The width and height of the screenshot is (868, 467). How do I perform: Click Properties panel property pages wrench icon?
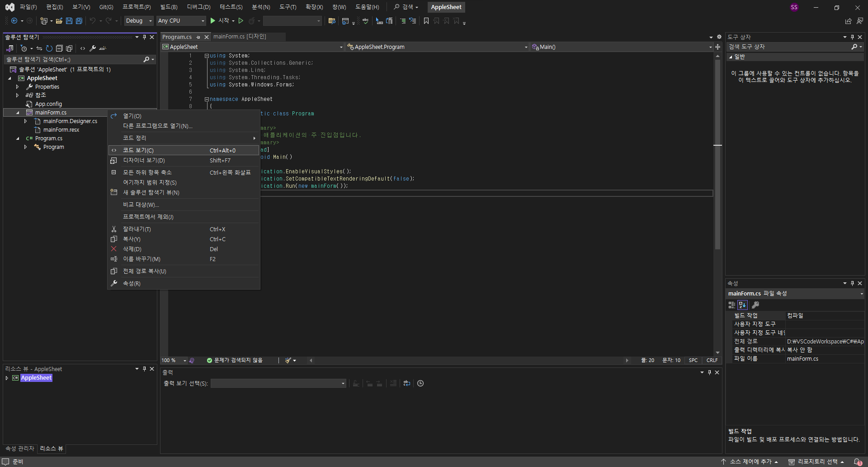tap(755, 305)
